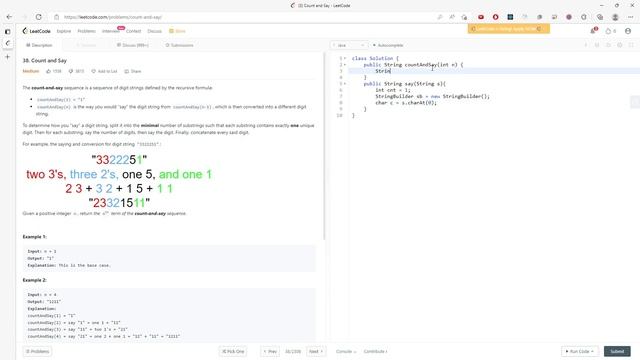Screen dimensions: 640x360
Task: Open the browser collections icon
Action: (600, 17)
